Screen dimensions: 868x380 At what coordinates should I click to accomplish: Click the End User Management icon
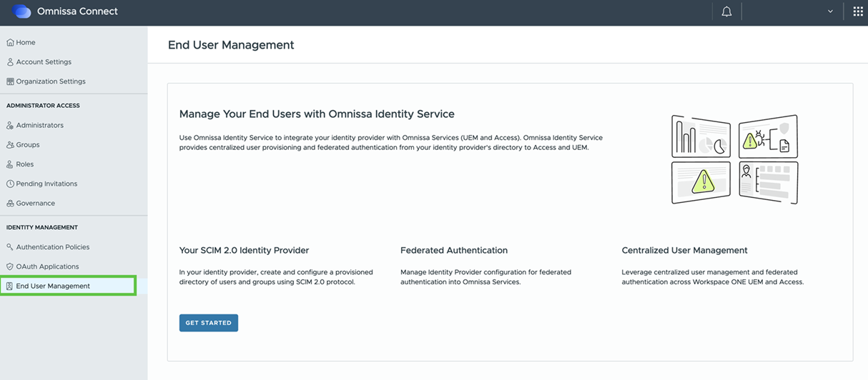click(10, 286)
